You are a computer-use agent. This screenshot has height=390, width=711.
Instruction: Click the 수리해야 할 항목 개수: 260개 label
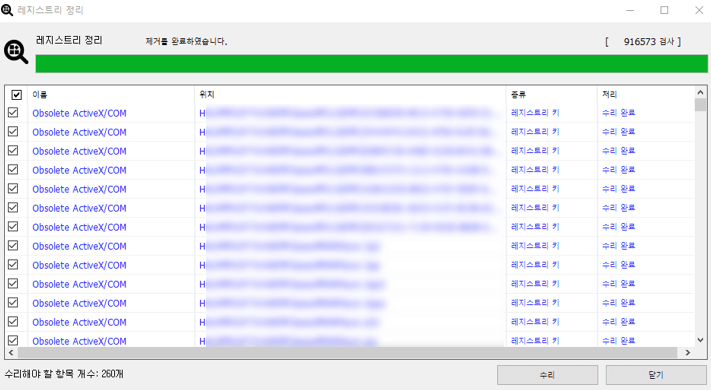point(64,374)
